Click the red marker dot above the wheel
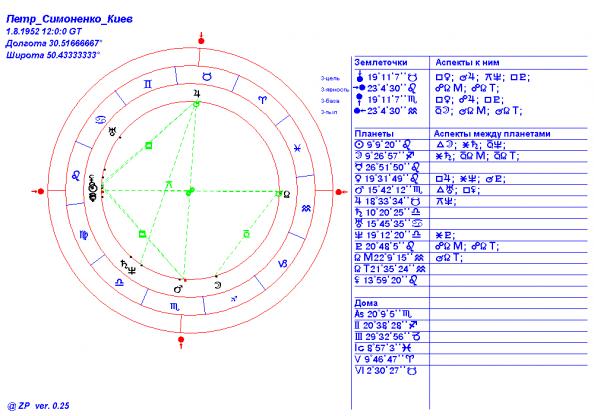The height and width of the screenshot is (416, 594). (x=202, y=41)
